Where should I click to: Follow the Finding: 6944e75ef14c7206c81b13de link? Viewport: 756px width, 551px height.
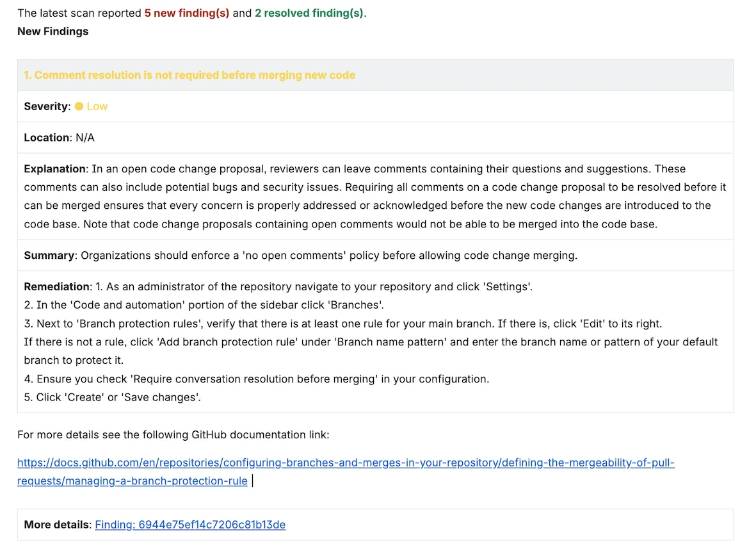pyautogui.click(x=189, y=524)
